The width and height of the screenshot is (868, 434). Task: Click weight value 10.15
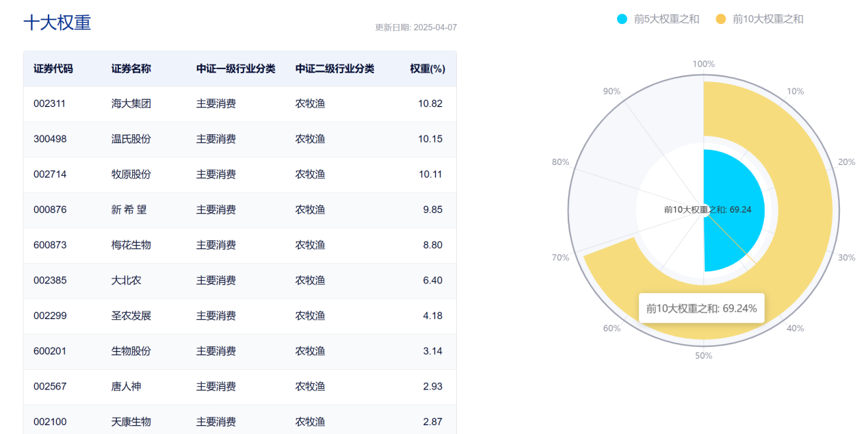430,139
